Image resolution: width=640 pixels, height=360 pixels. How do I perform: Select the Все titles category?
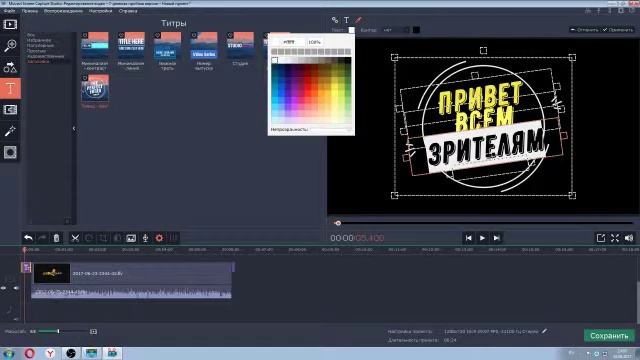(31, 35)
